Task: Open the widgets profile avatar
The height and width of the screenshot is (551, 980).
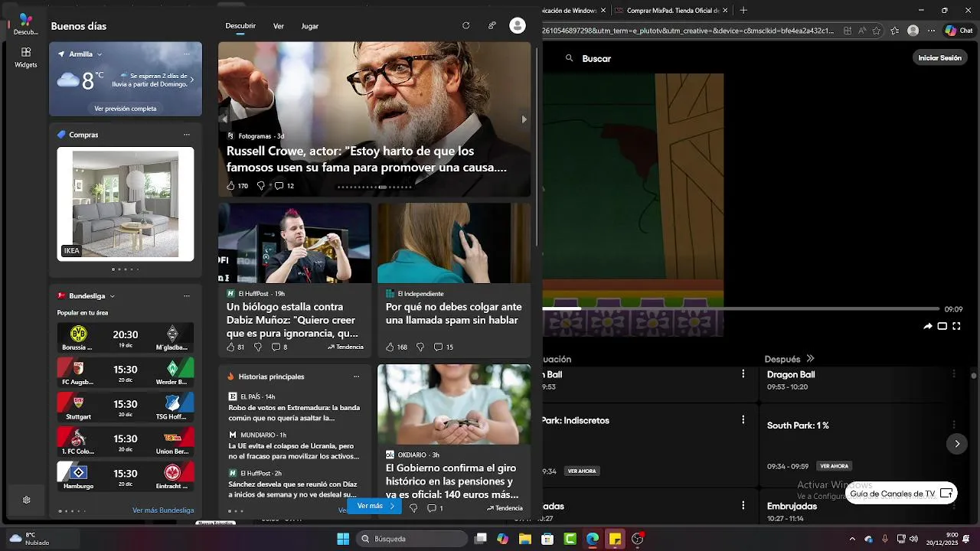Action: coord(518,25)
